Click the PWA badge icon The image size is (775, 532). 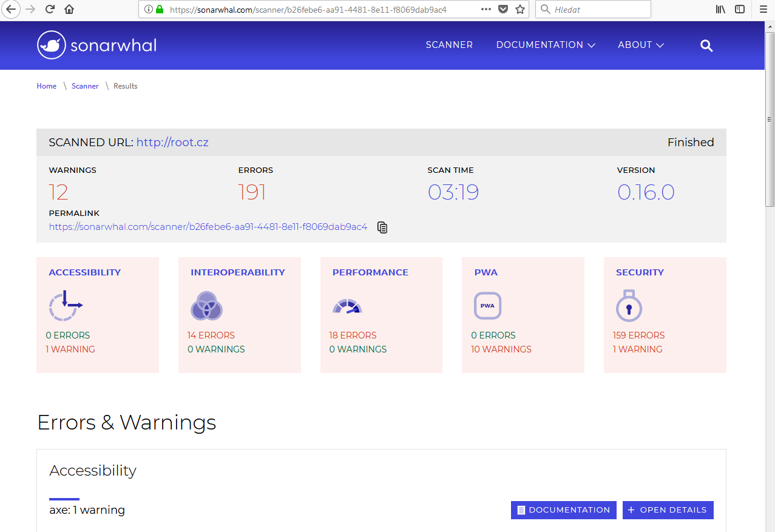(x=487, y=306)
